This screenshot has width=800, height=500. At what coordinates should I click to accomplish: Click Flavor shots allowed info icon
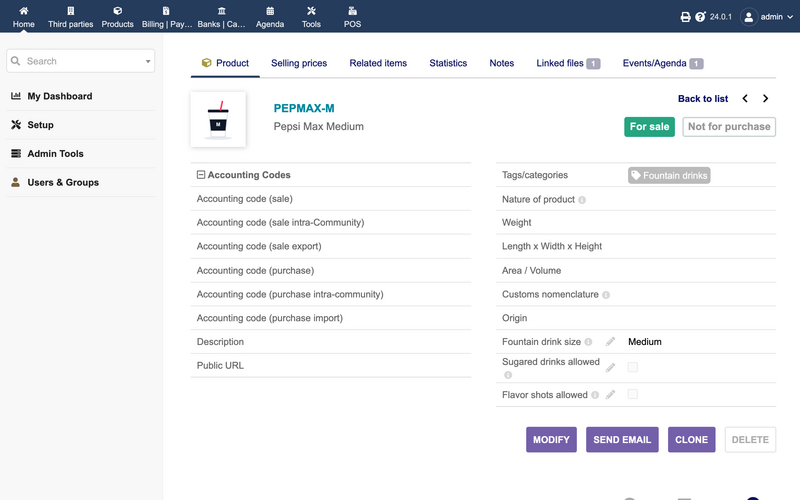(x=595, y=395)
